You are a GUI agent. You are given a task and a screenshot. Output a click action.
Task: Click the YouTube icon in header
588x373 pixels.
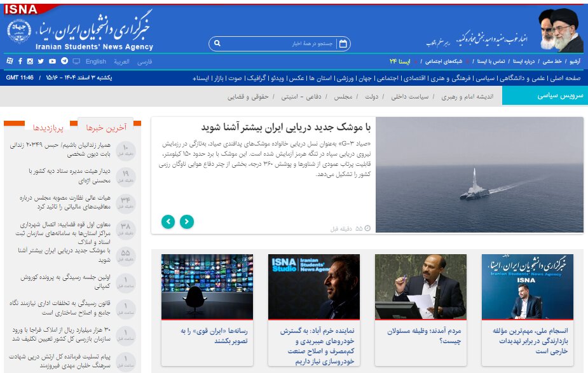[52, 62]
